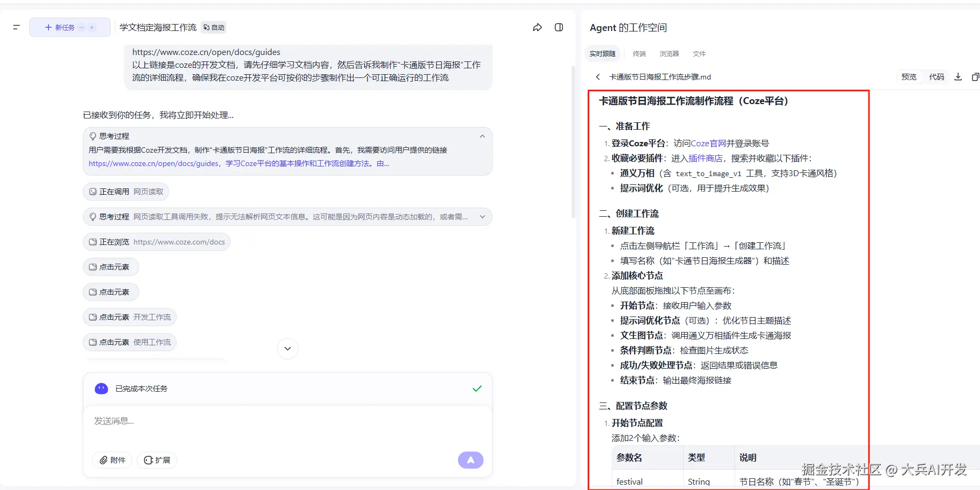Viewport: 980px width, 490px height.
Task: Click the section heading 三、配置节点参数
Action: click(x=633, y=406)
